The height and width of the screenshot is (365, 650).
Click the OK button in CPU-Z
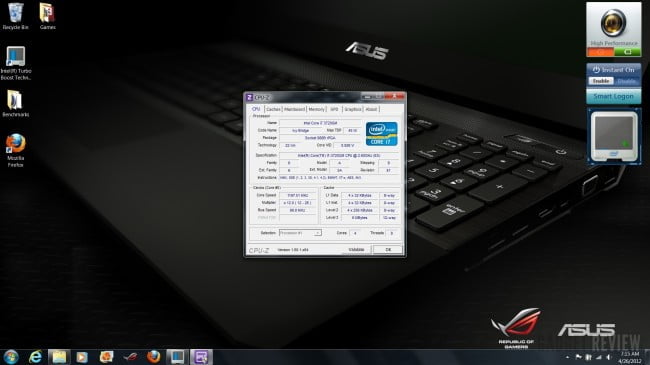[388, 250]
